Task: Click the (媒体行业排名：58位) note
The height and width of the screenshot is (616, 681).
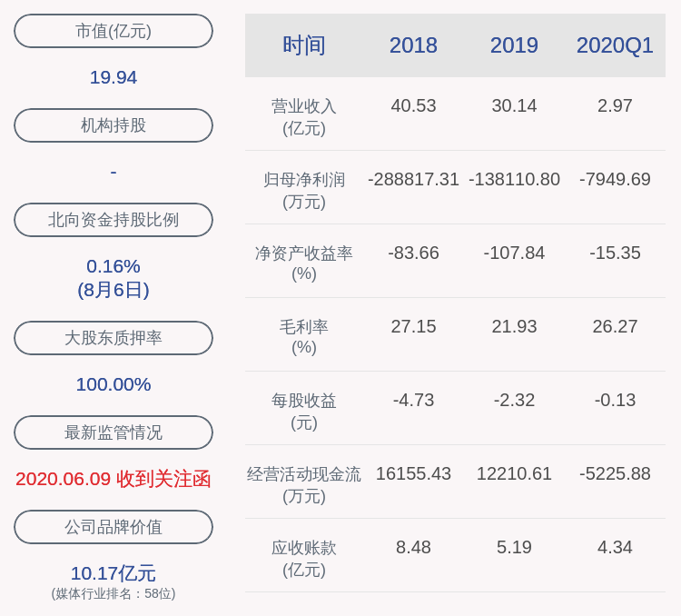Action: click(x=113, y=594)
